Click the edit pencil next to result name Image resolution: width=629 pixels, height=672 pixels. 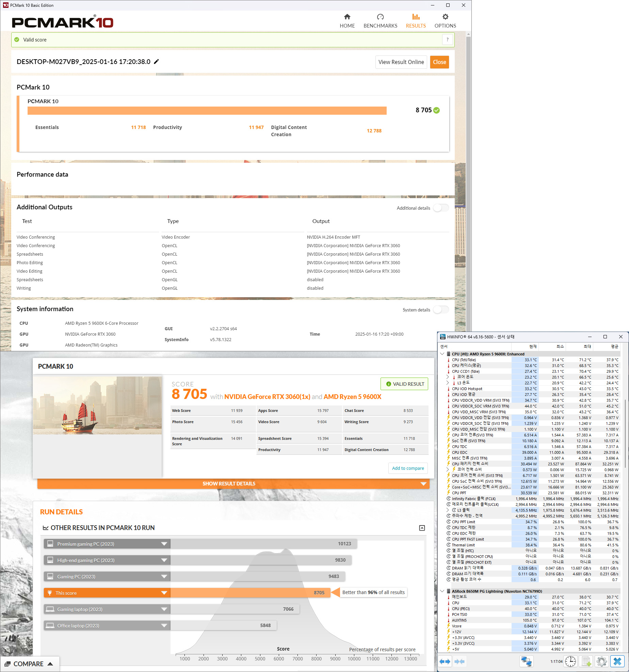click(x=157, y=62)
